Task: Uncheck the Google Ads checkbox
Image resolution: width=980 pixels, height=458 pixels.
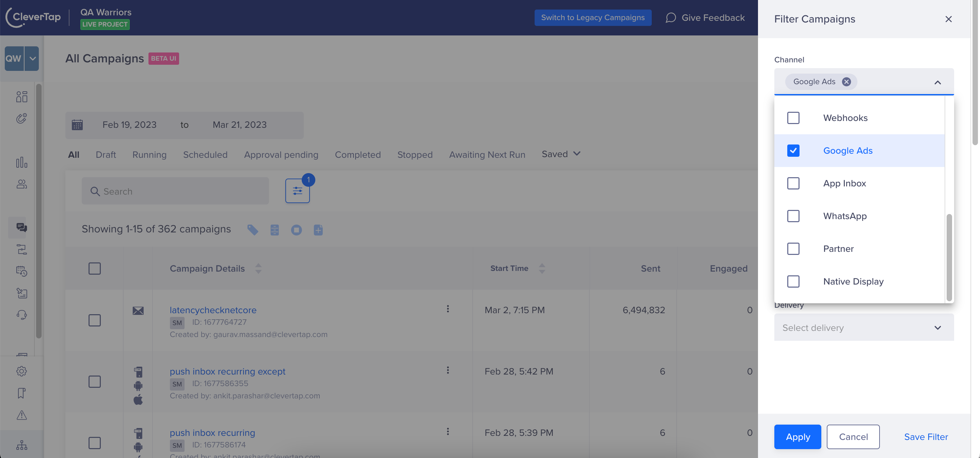Action: 793,150
